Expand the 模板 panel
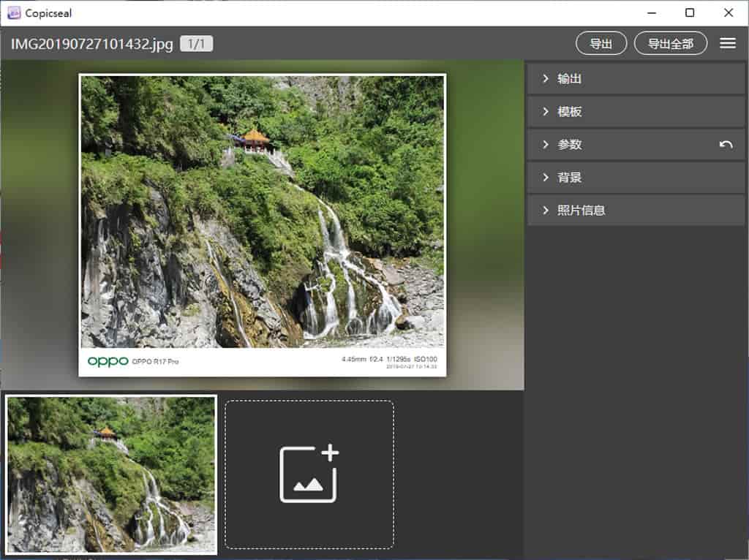Viewport: 749px width, 560px height. pos(636,112)
